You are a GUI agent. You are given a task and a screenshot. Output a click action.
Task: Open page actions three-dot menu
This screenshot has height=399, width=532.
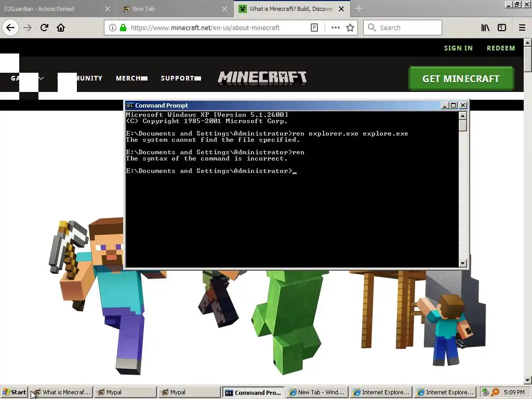click(x=335, y=28)
